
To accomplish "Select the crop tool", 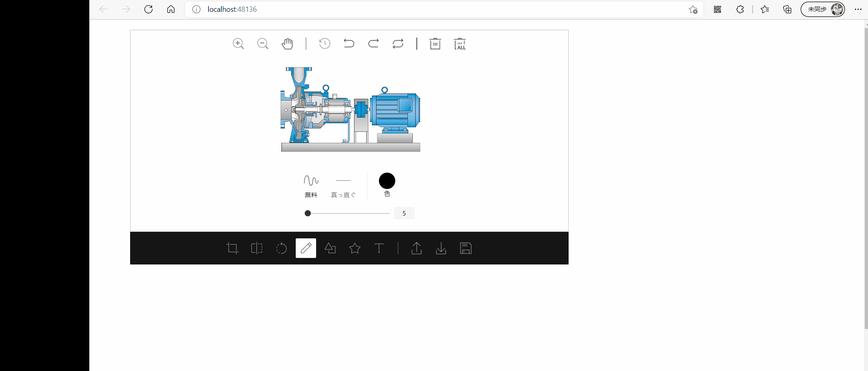I will coord(232,248).
